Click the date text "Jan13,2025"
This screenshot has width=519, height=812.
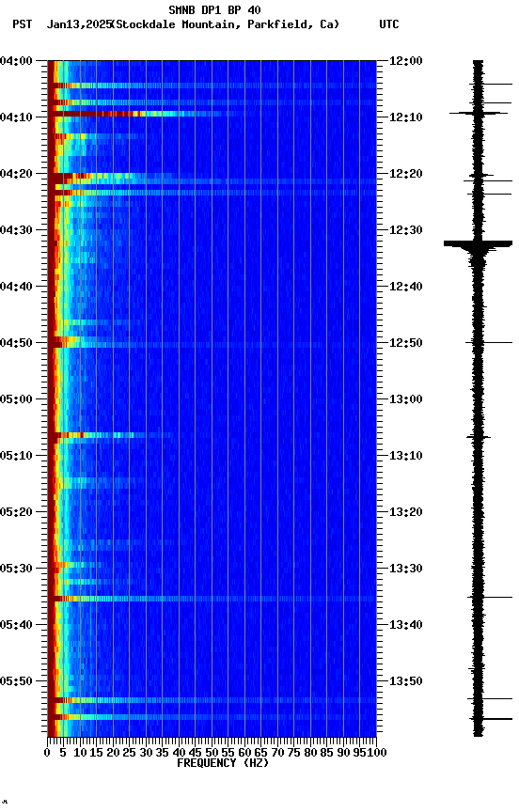[x=79, y=24]
